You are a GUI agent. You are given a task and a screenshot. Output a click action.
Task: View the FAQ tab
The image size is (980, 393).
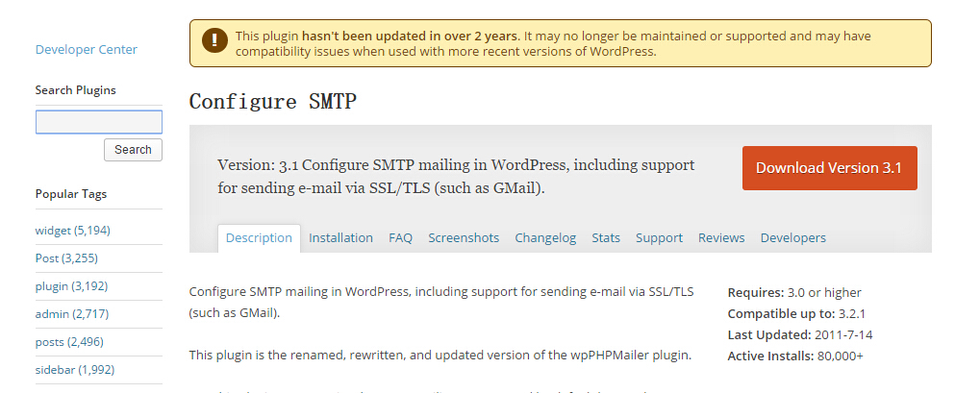[400, 238]
